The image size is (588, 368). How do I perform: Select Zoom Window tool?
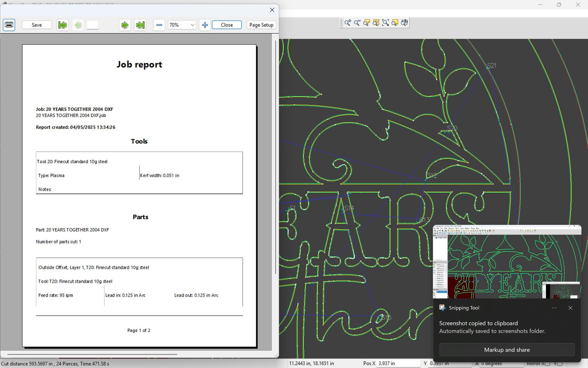pyautogui.click(x=385, y=23)
